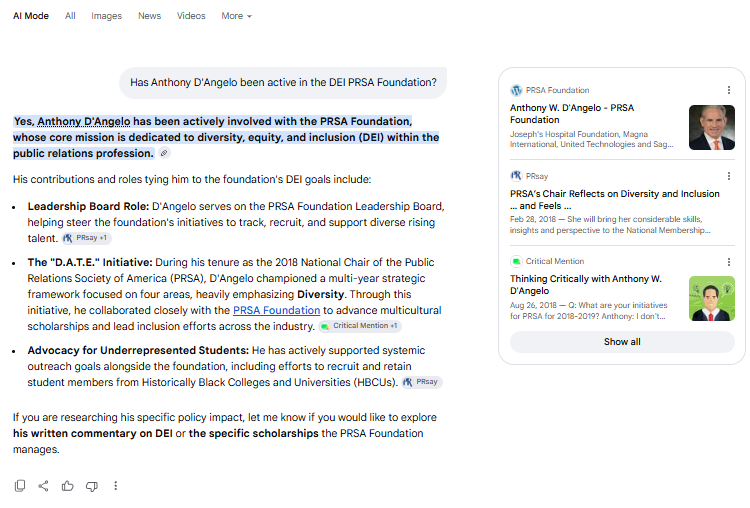Click the PRSA Foundation WordPress site icon
This screenshot has width=750, height=508.
(516, 90)
